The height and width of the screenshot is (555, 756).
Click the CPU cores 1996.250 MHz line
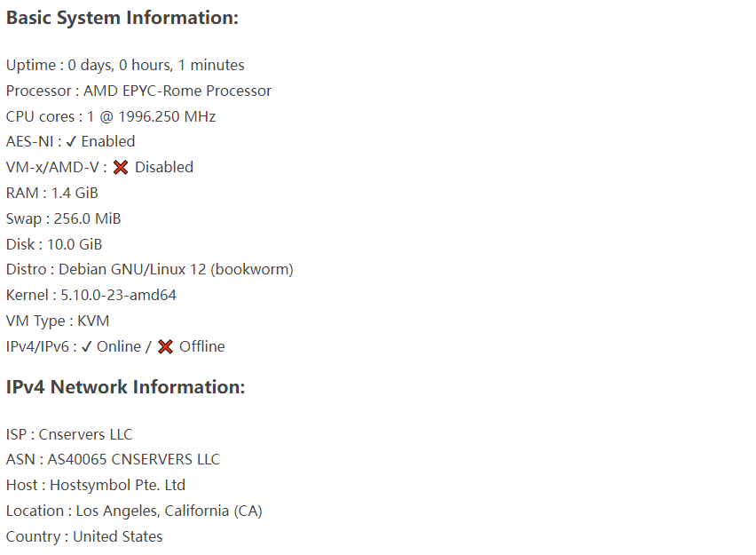[x=111, y=116]
